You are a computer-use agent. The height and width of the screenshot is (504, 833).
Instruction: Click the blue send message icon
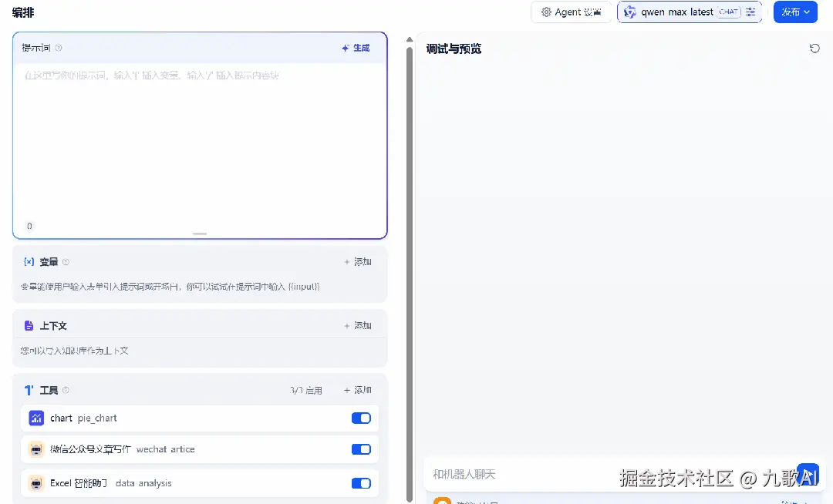coord(808,474)
